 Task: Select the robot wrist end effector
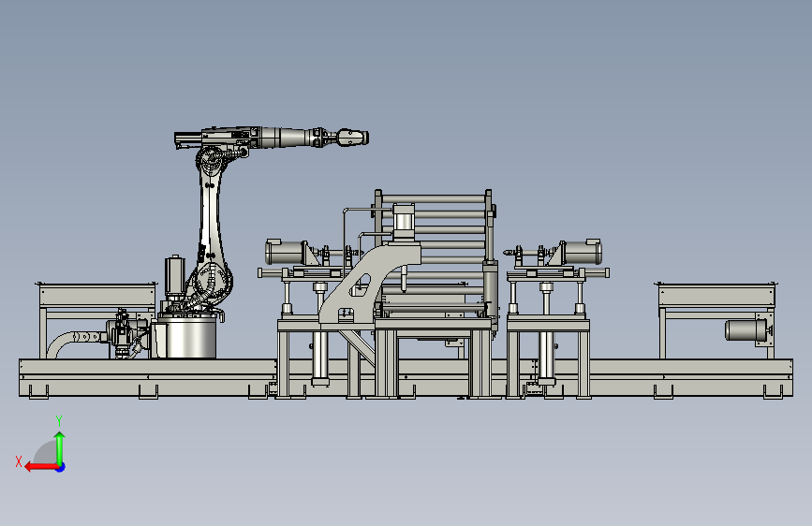point(353,138)
